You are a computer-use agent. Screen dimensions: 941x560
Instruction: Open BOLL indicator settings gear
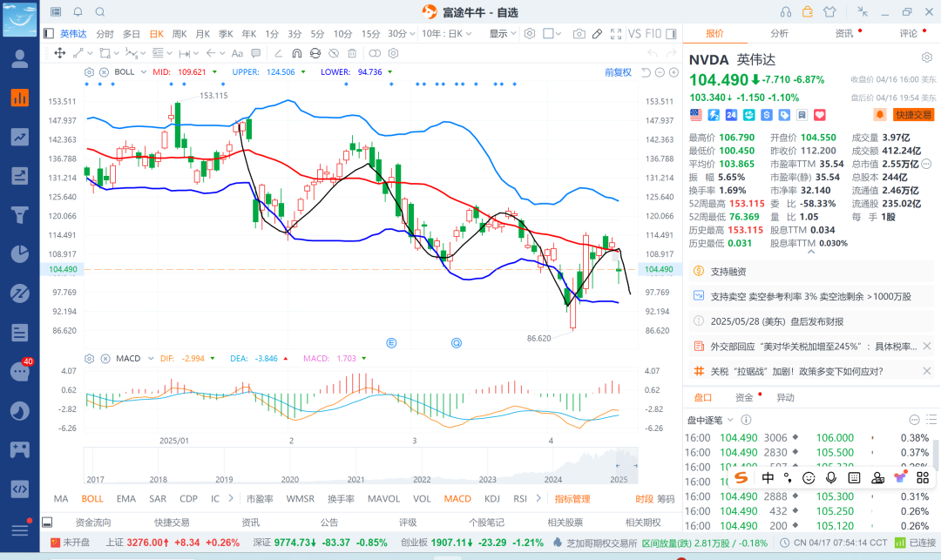pyautogui.click(x=90, y=71)
